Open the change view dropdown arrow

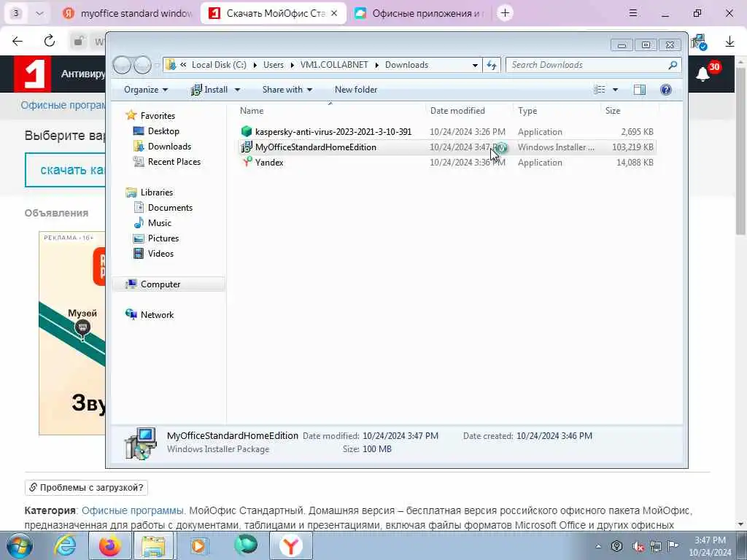click(615, 90)
